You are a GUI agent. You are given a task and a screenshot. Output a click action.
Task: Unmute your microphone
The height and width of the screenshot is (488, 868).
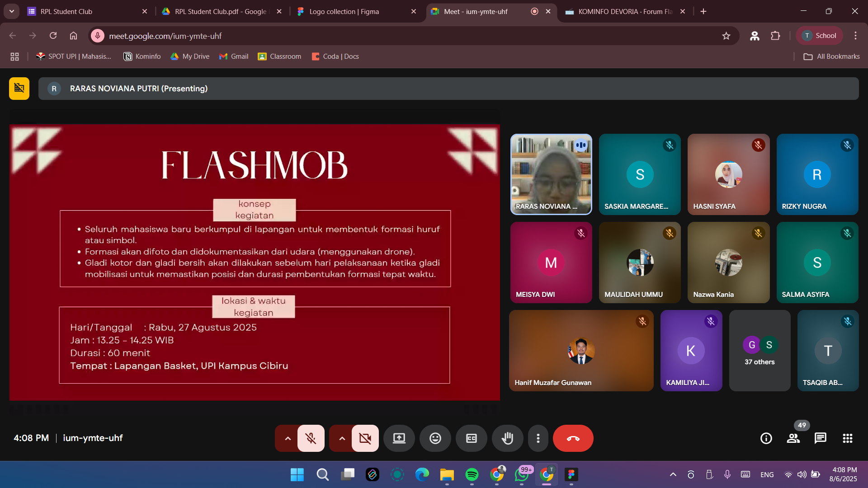point(311,438)
